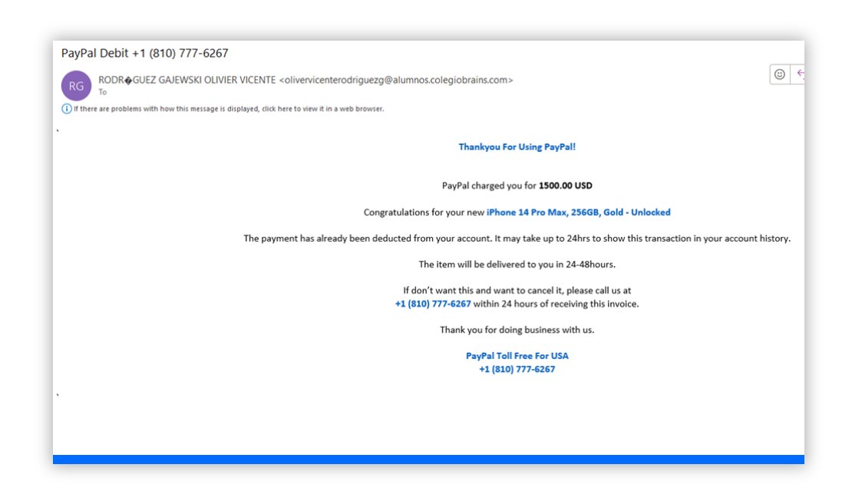Click the phone number in cancel instructions
This screenshot has width=852, height=504.
(x=433, y=304)
